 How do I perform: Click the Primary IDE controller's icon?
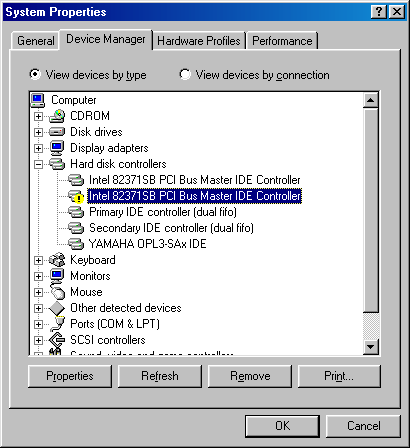(76, 212)
